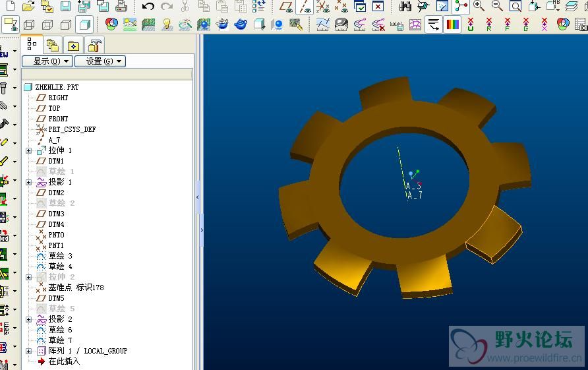
Task: Expand the 投影 2 feature node
Action: (x=28, y=319)
